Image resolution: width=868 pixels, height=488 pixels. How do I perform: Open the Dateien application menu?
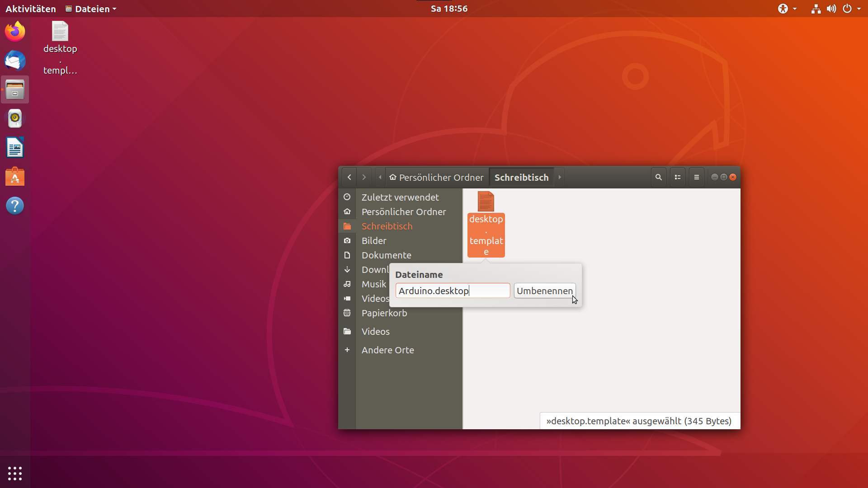click(x=91, y=9)
